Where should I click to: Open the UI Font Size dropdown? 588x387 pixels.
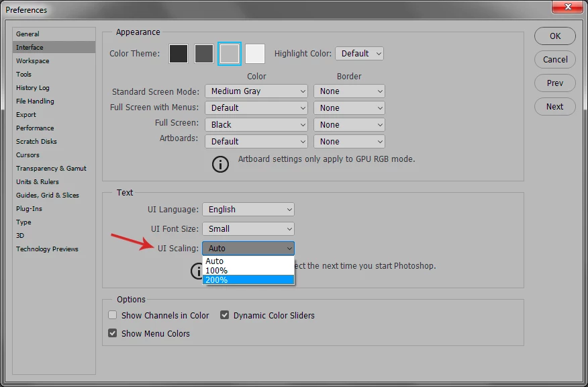pos(248,229)
